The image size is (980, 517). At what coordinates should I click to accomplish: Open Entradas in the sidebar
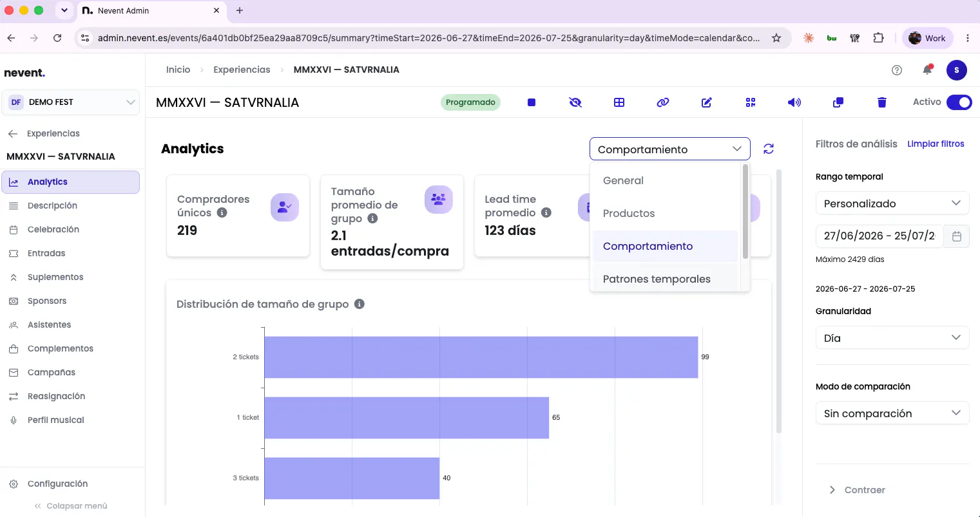click(71, 254)
